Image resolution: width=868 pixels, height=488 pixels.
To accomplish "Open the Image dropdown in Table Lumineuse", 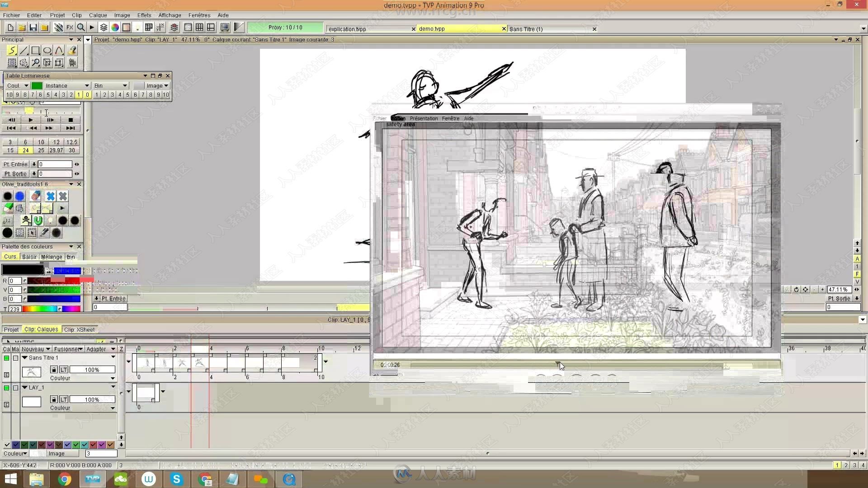I will coord(157,85).
